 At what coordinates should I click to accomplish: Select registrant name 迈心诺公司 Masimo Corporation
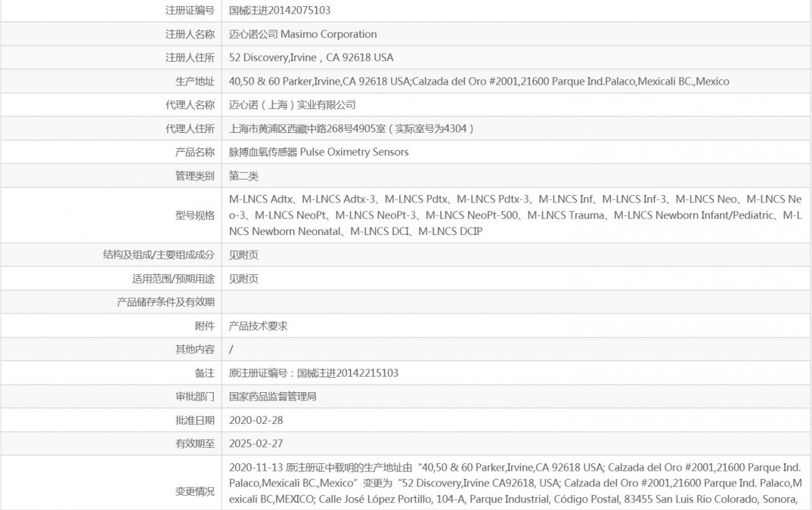(x=303, y=34)
